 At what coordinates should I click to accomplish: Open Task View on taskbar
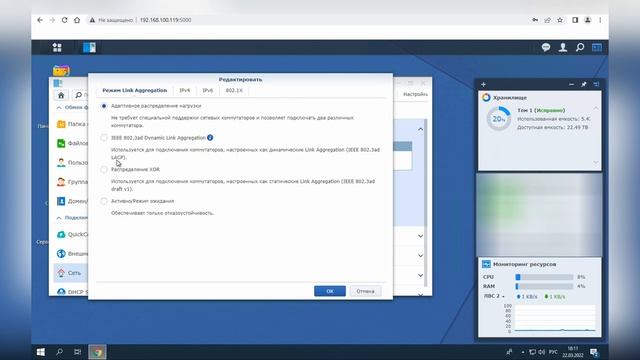click(78, 352)
